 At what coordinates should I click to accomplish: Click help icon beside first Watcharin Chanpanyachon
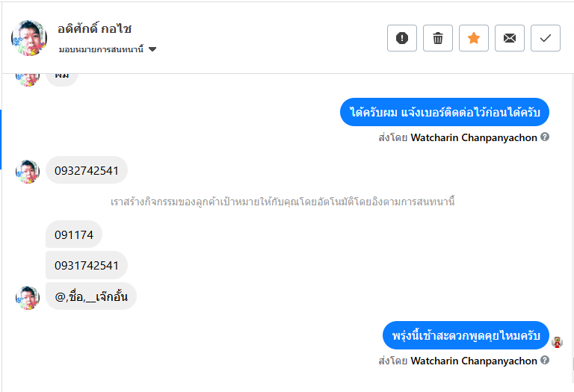(x=545, y=137)
